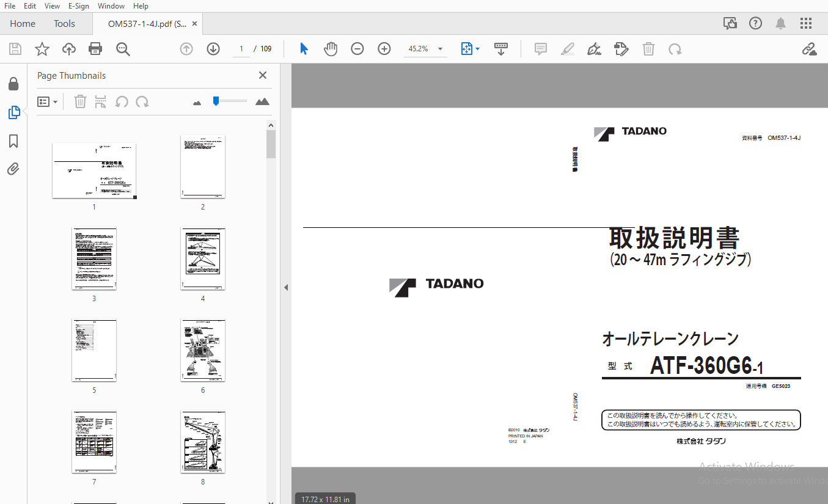Expand fit page options dropdown arrow
828x504 pixels.
[478, 49]
